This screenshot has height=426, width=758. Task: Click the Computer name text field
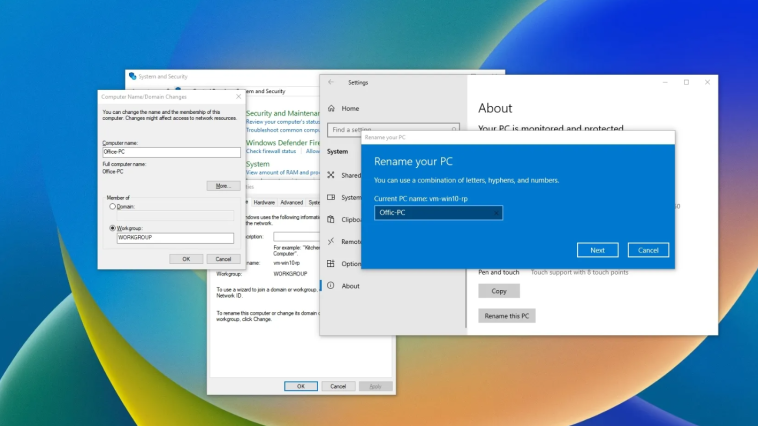171,152
